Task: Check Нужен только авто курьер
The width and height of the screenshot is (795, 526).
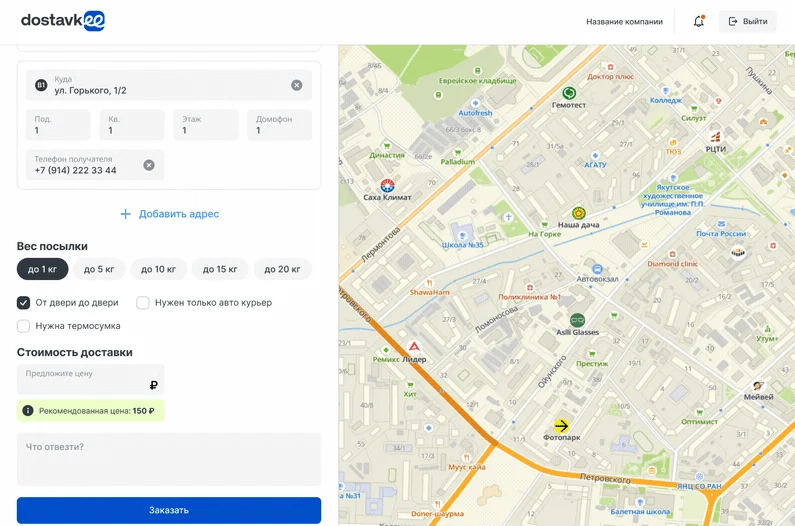Action: [x=143, y=303]
